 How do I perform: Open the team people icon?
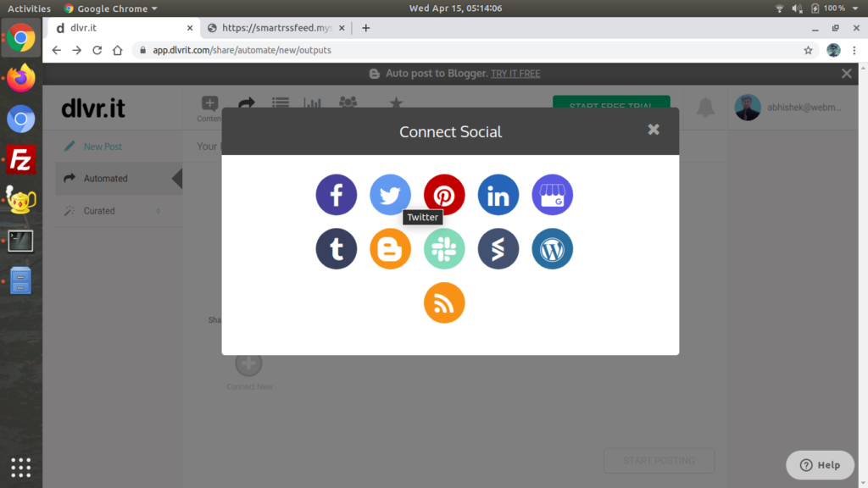(348, 103)
